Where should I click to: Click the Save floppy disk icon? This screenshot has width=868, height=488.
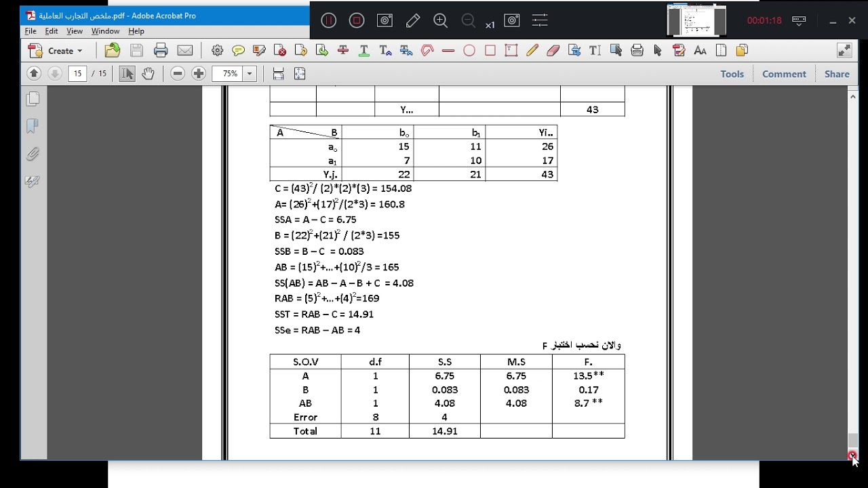136,50
